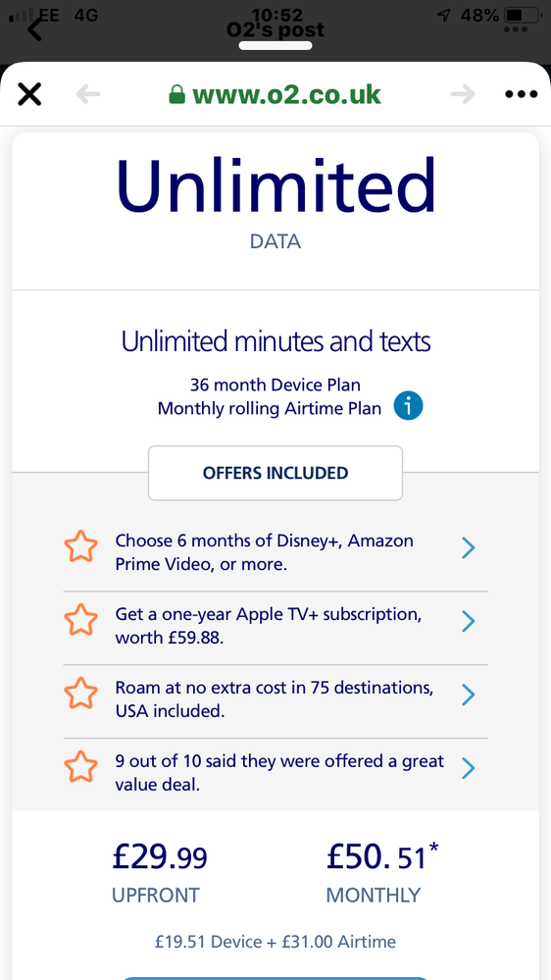Open the browser three-dot options menu

tap(521, 95)
